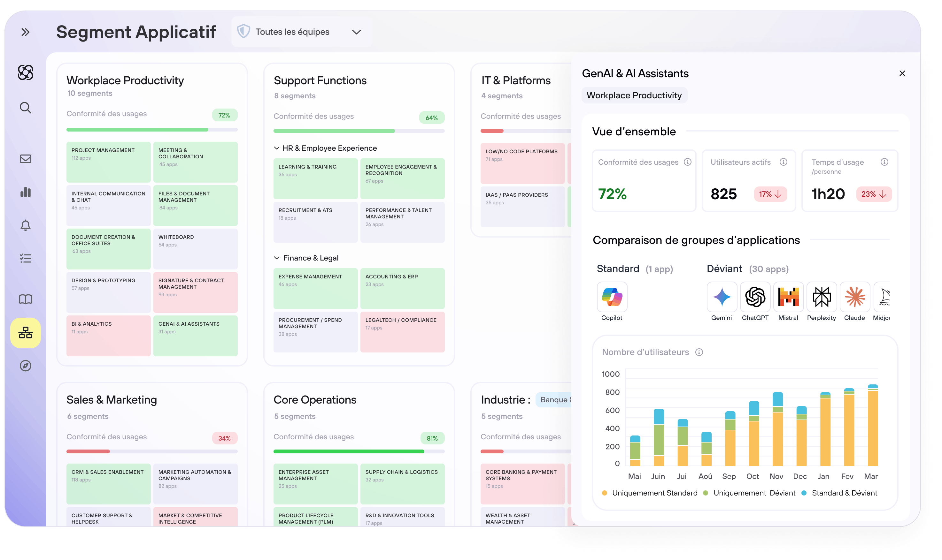Select the Copilot standard app icon
Image resolution: width=942 pixels, height=560 pixels.
pyautogui.click(x=612, y=297)
